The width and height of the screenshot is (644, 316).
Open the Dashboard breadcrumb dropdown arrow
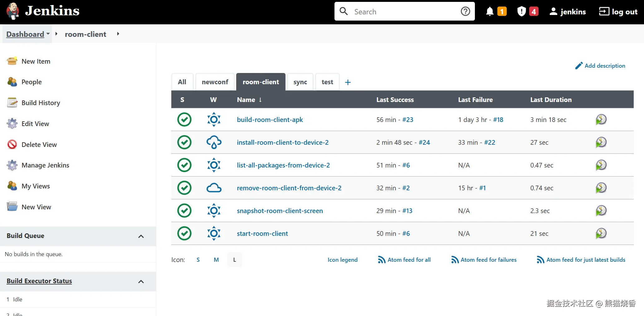[x=48, y=34]
